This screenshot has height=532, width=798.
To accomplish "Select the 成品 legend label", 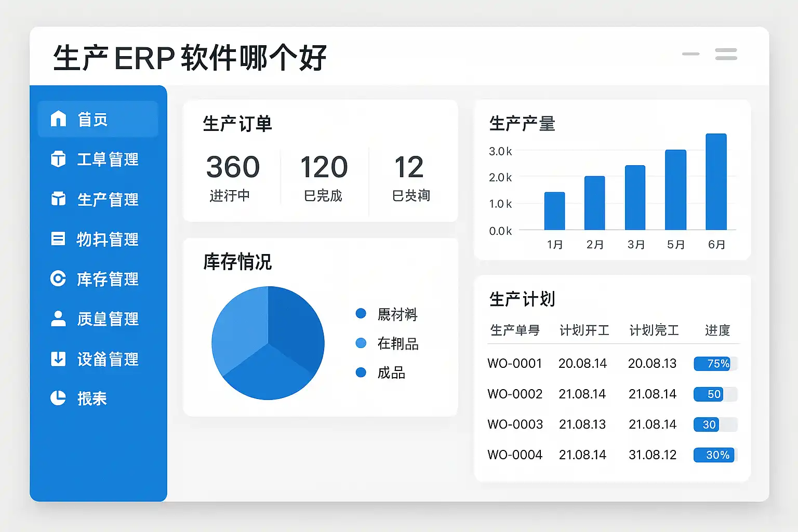I will click(391, 373).
